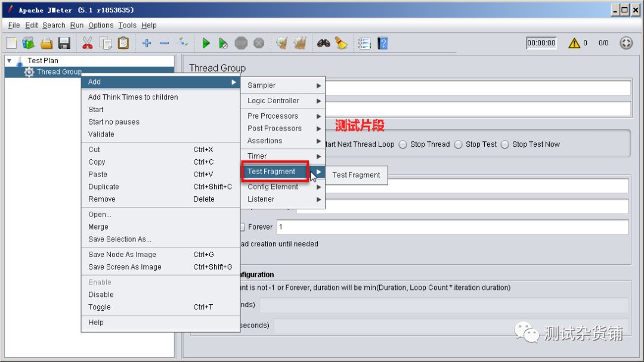Click the Cut scissors icon
The image size is (644, 362).
[x=87, y=43]
